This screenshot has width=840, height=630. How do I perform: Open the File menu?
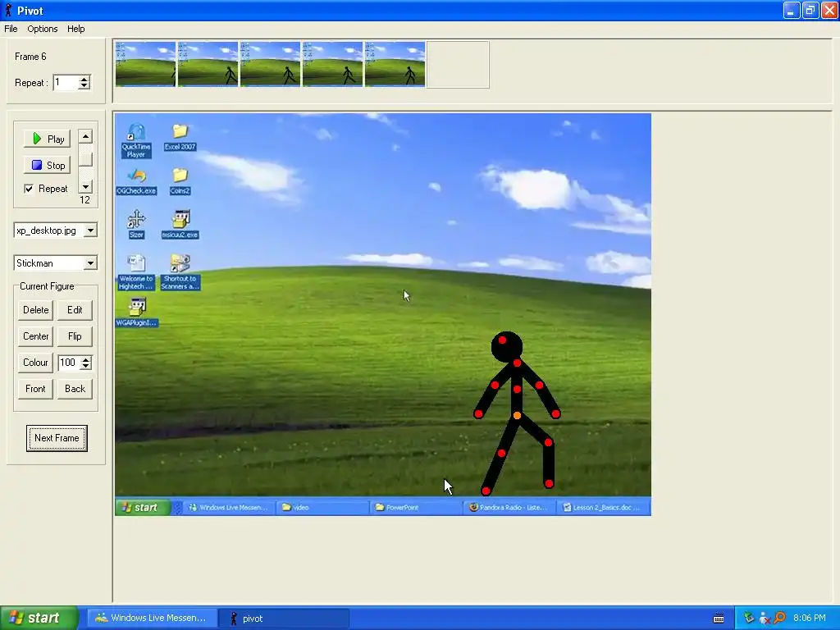point(11,29)
